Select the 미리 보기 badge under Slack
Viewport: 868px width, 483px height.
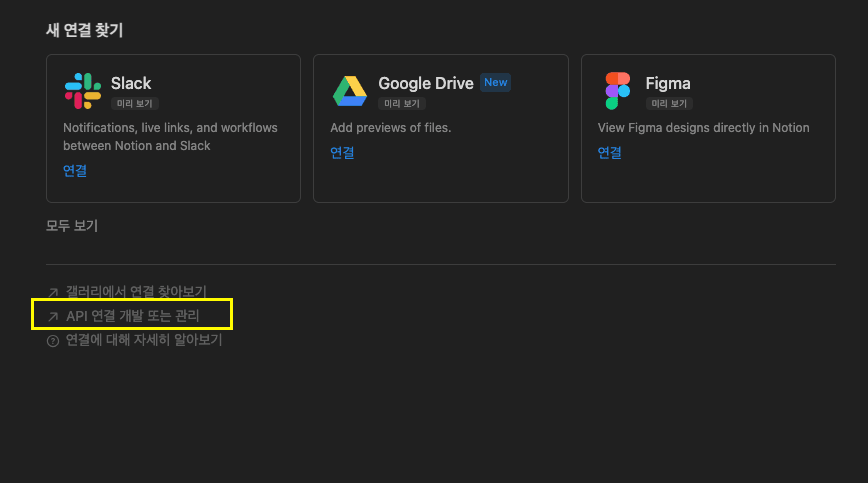(134, 103)
